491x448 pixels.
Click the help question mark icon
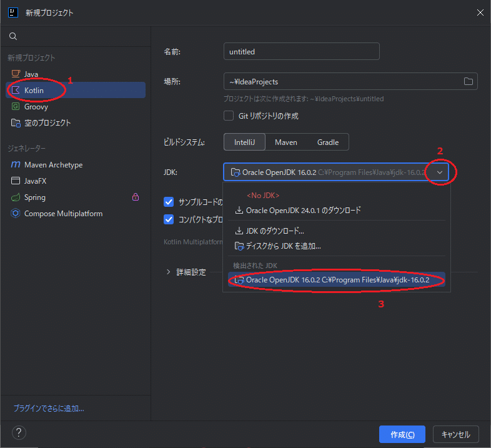[x=19, y=432]
